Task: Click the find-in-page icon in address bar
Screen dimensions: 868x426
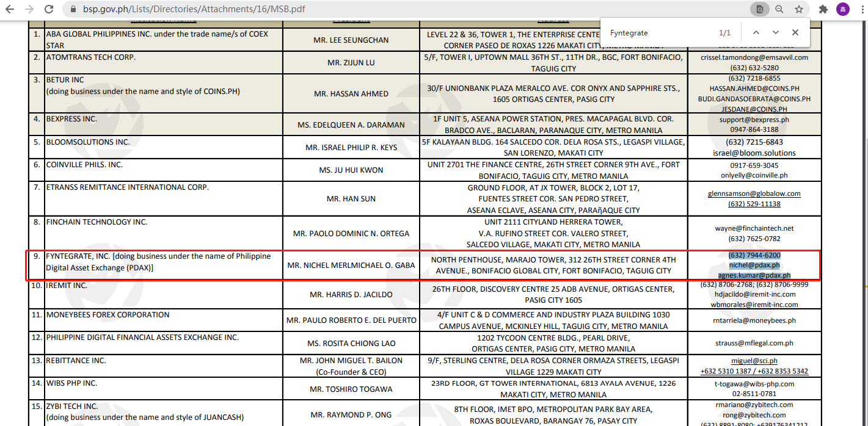Action: [759, 9]
